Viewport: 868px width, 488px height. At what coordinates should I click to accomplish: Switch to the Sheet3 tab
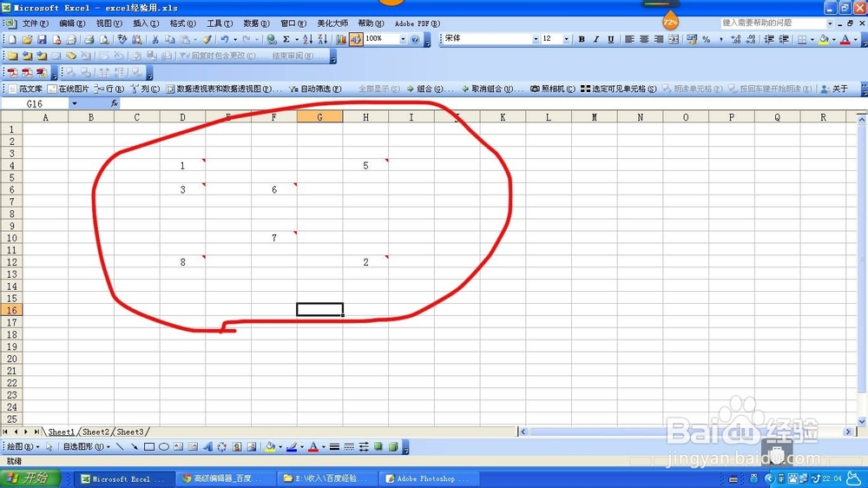tap(129, 432)
